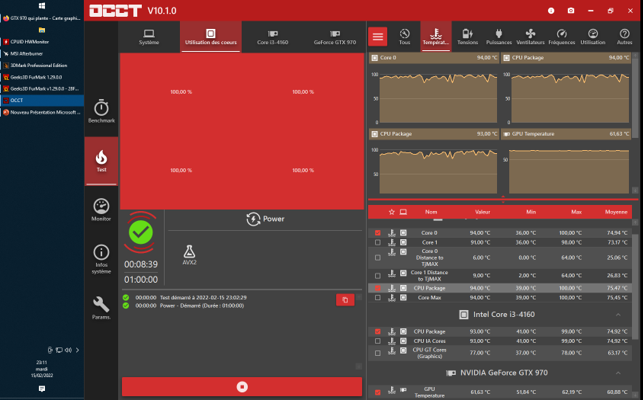Check the Core 1 sensor checkbox
This screenshot has height=400, width=643.
point(378,242)
